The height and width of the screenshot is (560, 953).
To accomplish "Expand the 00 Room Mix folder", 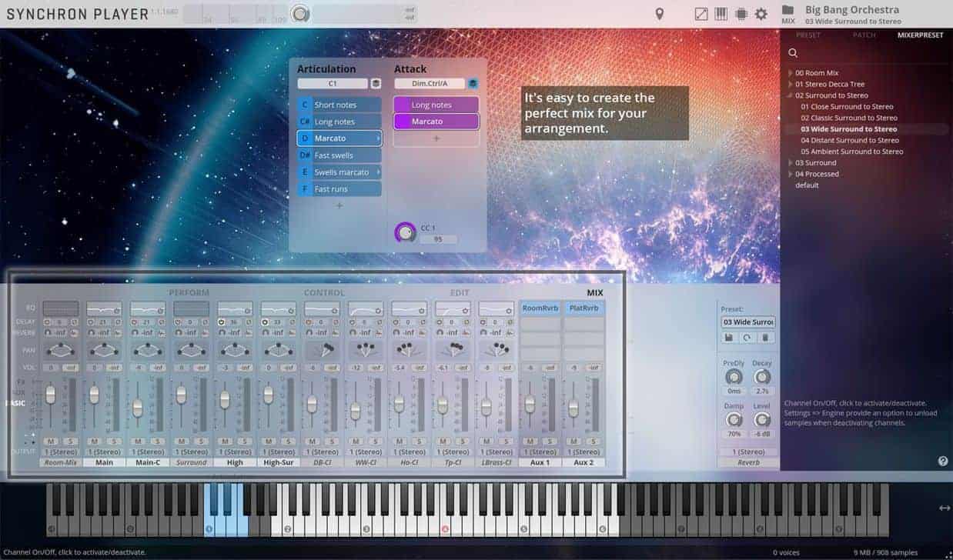I will click(790, 73).
